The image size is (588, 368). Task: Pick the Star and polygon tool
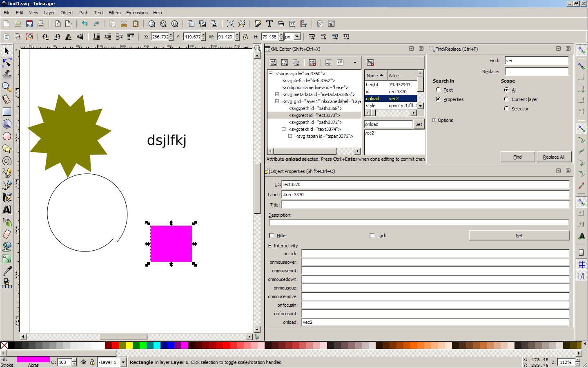pos(7,148)
